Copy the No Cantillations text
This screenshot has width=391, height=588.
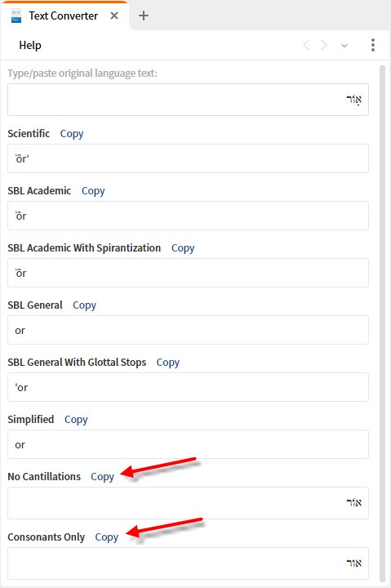pos(102,477)
